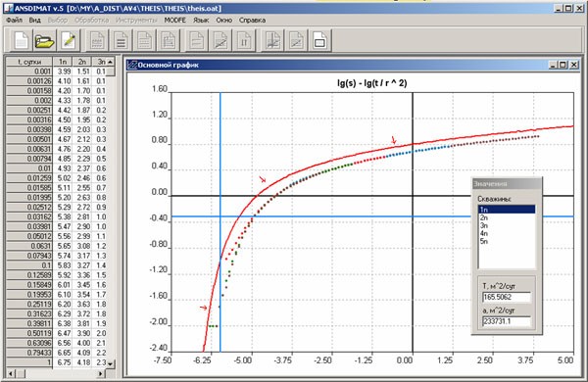Image resolution: width=588 pixels, height=382 pixels.
Task: Click the table's vertical scrollbar down arrow
Action: pos(110,363)
